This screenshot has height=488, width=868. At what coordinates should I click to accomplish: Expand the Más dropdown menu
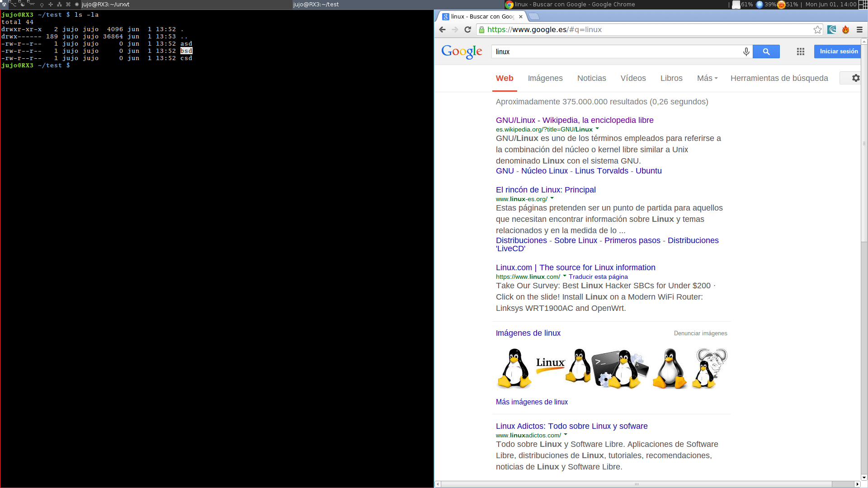click(x=707, y=78)
